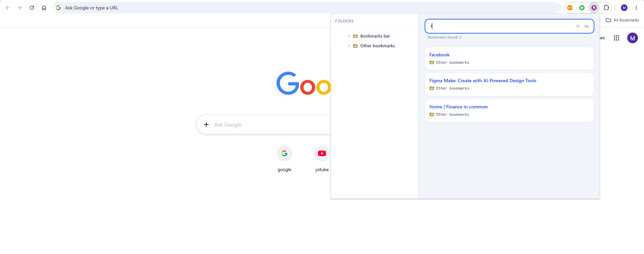The width and height of the screenshot is (644, 254).
Task: Expand the Other bookmarks folder
Action: click(x=349, y=46)
